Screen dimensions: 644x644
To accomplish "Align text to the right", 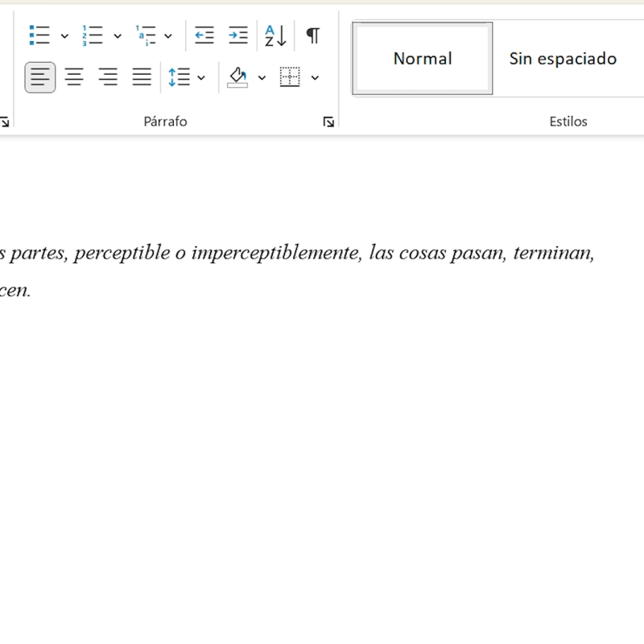I will click(x=107, y=76).
